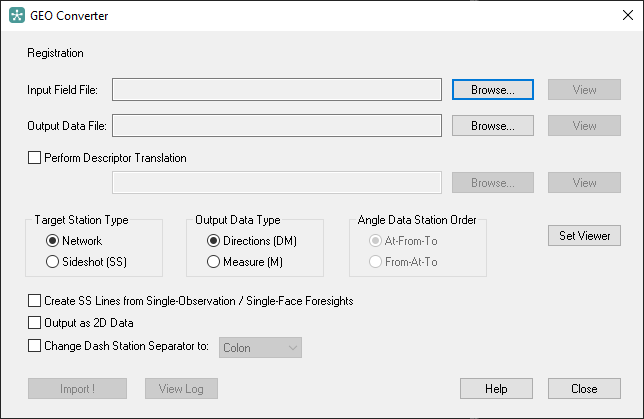Click the GEO Converter app icon
644x419 pixels.
click(x=17, y=15)
